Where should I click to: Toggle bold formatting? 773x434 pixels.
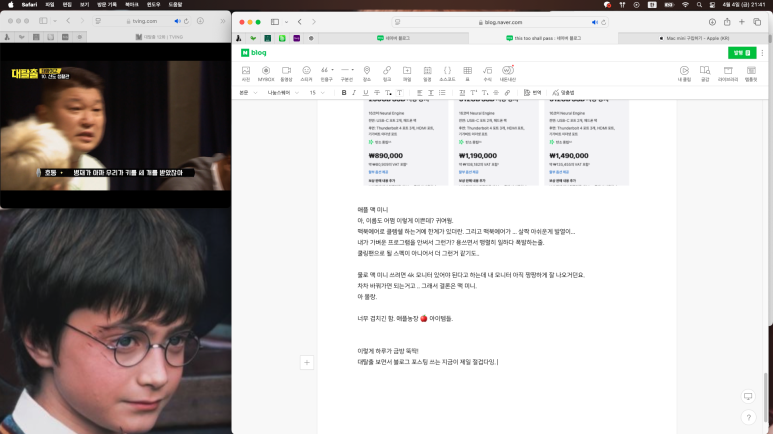(344, 93)
